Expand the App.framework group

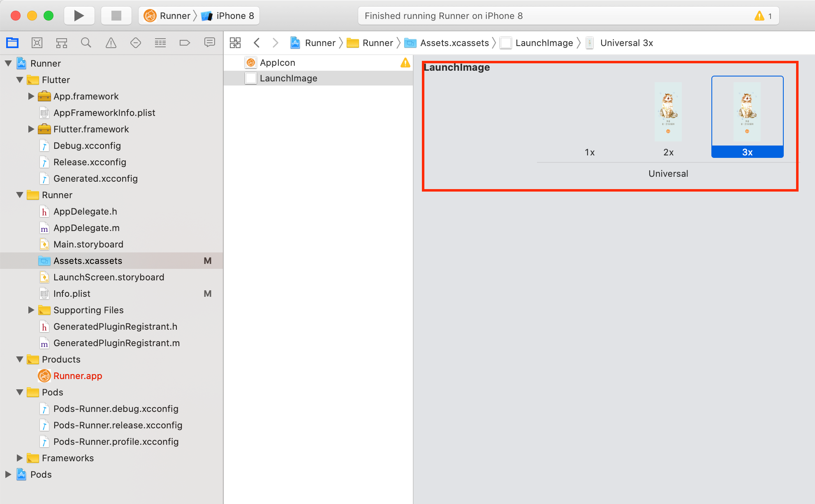click(31, 96)
